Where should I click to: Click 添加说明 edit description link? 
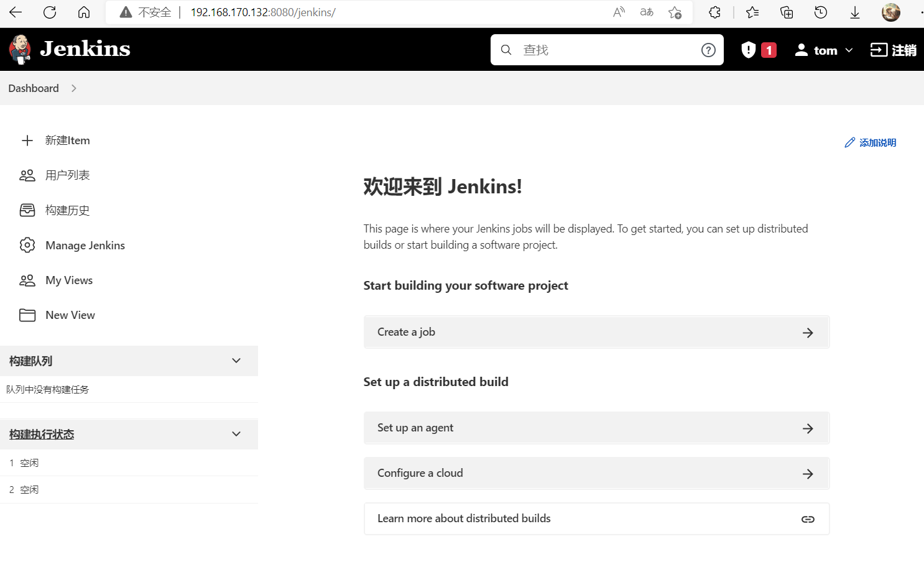click(870, 143)
